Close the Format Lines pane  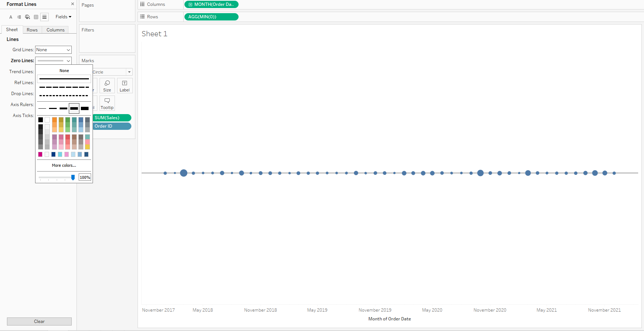(x=72, y=4)
